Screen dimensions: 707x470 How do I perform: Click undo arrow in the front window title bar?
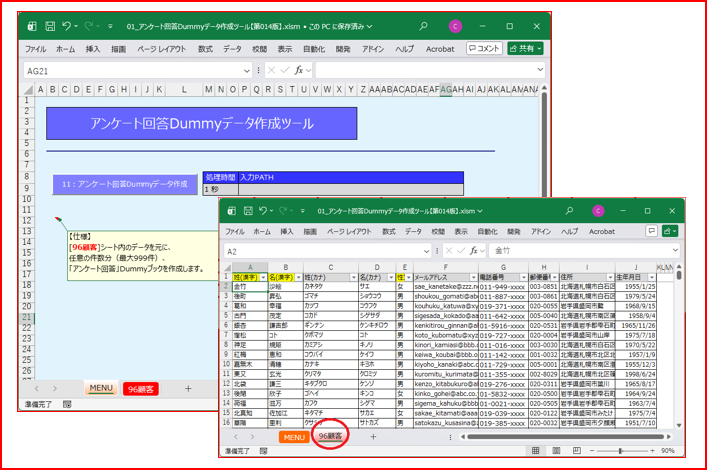tap(265, 212)
